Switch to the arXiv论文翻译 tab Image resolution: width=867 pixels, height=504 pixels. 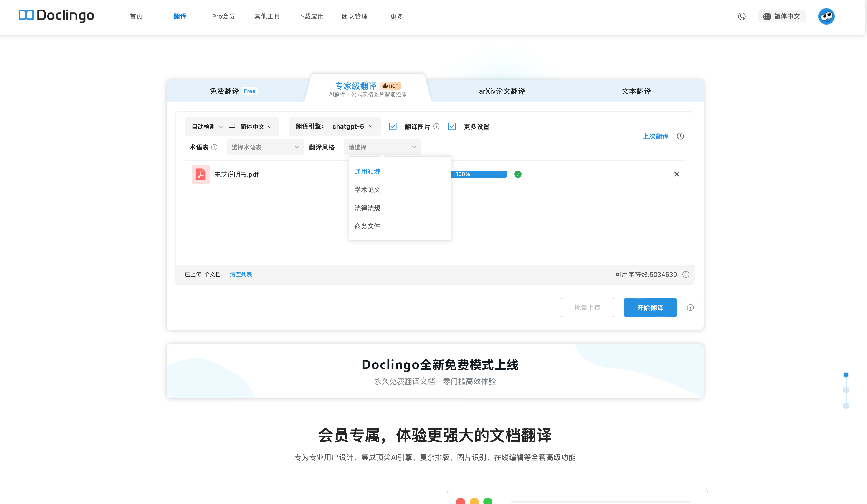coord(502,91)
